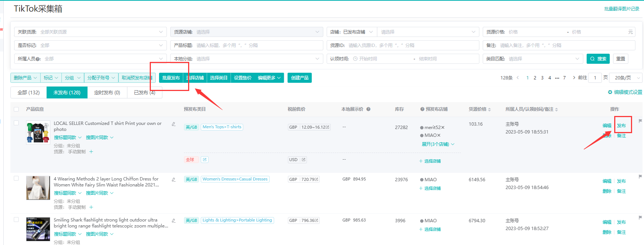Click the 批量发布 button
Viewport: 644px width, 245px height.
coord(171,78)
